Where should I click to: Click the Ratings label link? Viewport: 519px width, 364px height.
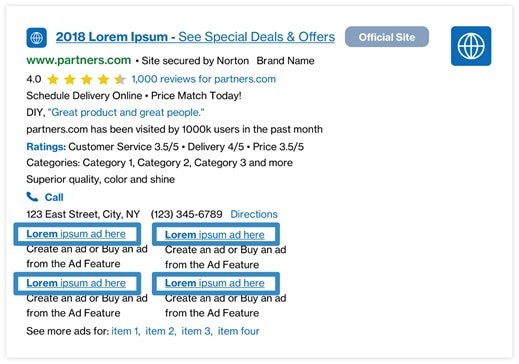point(46,147)
